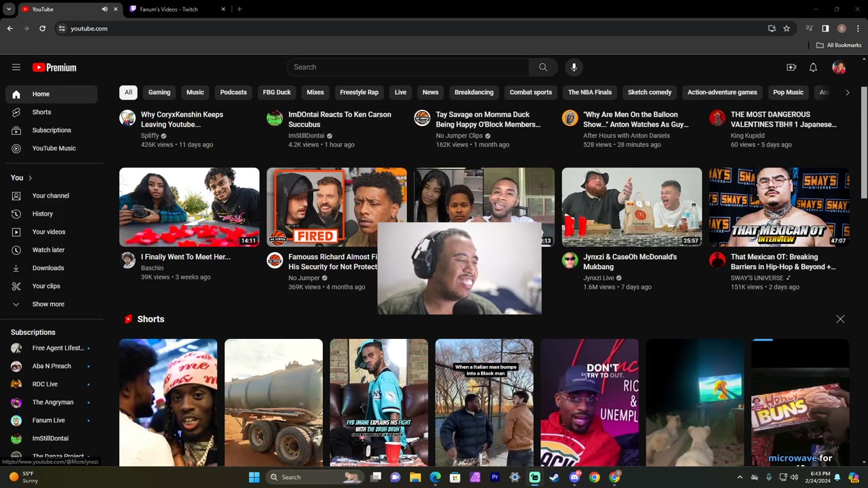868x488 pixels.
Task: Open the Chrome profile S avatar
Action: (842, 28)
